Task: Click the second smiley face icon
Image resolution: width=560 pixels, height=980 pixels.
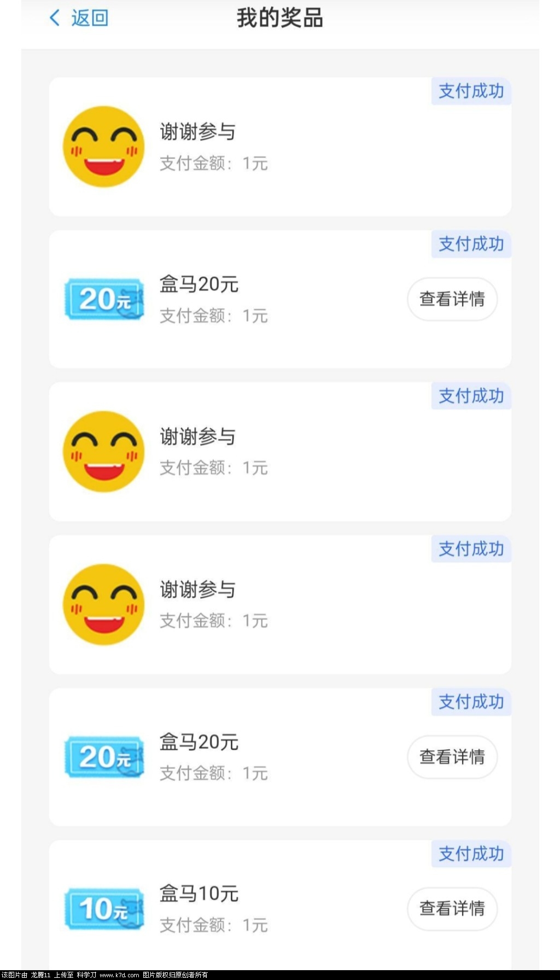Action: coord(104,452)
